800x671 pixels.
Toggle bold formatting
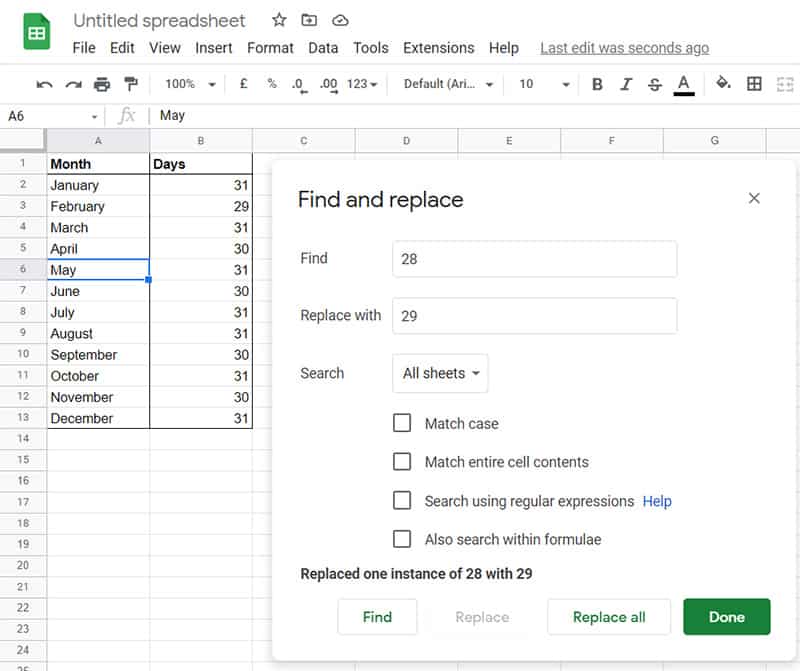(597, 85)
